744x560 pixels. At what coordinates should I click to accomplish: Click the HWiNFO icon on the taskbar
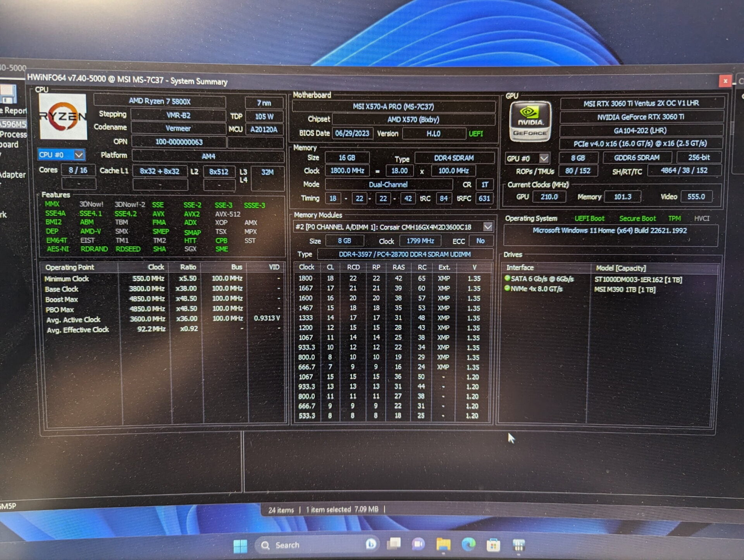(518, 545)
